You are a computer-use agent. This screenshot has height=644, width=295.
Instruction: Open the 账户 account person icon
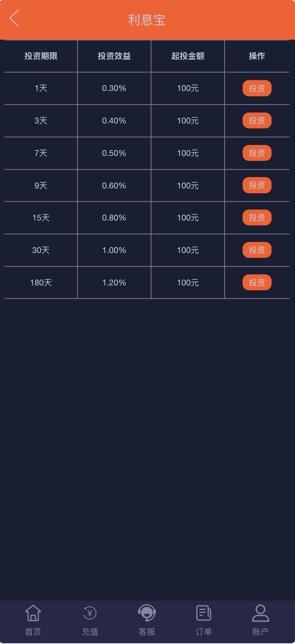pyautogui.click(x=260, y=613)
